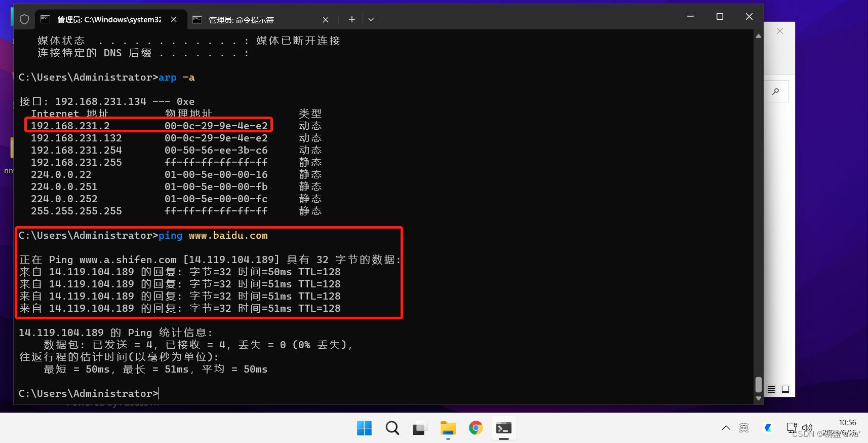868x443 pixels.
Task: Minimize the terminal window
Action: pos(690,17)
